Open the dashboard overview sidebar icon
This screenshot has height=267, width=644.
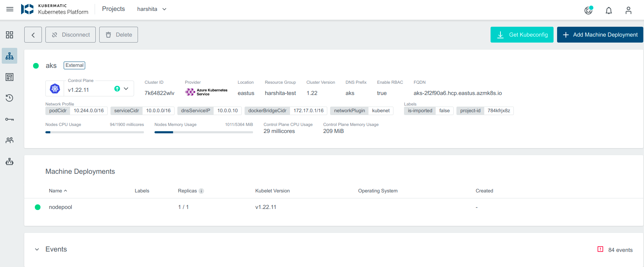pos(10,35)
